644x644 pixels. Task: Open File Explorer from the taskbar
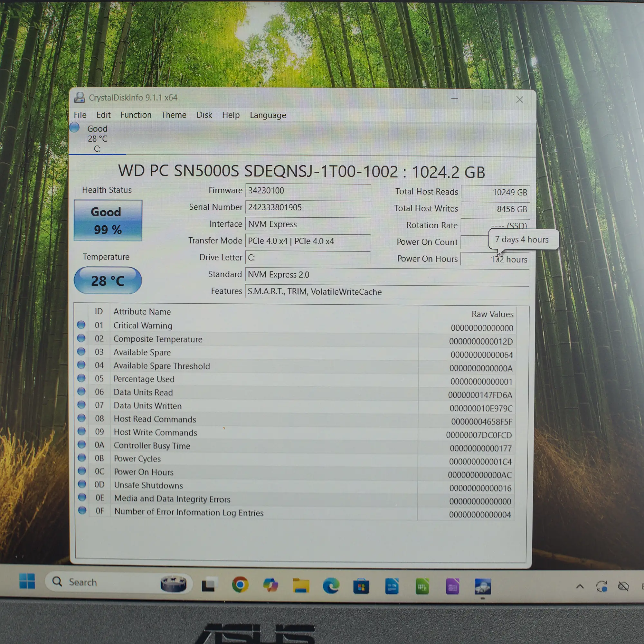[301, 586]
